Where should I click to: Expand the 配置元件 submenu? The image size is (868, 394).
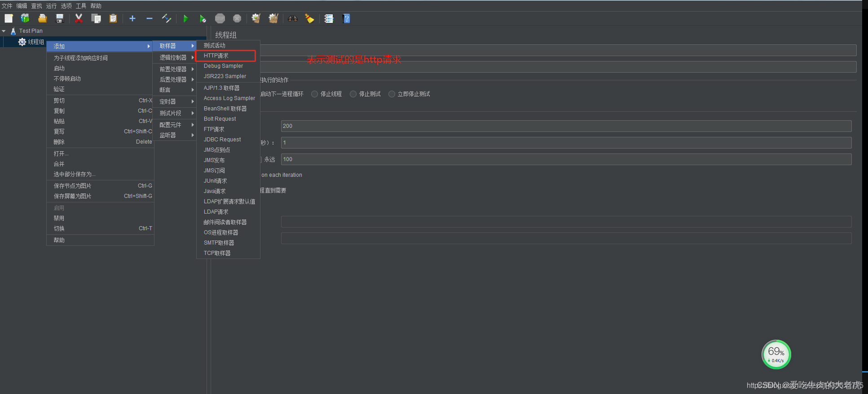click(175, 125)
